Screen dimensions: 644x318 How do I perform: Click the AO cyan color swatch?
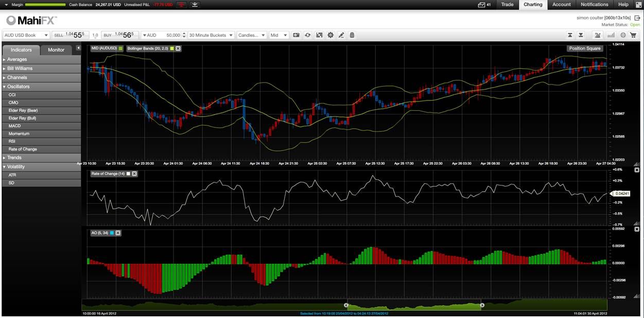point(112,233)
